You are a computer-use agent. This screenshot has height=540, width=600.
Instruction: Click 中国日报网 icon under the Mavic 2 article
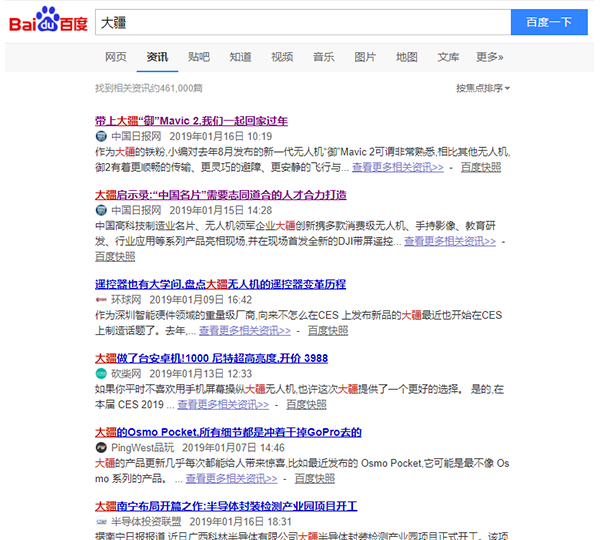click(100, 136)
